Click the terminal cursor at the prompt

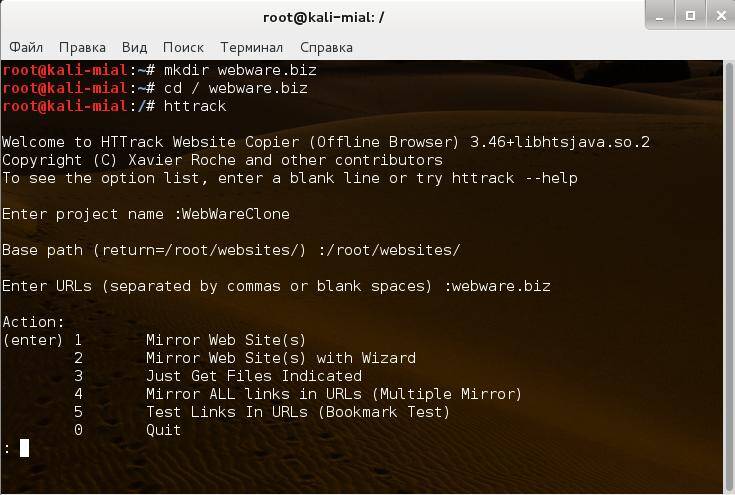coord(24,448)
